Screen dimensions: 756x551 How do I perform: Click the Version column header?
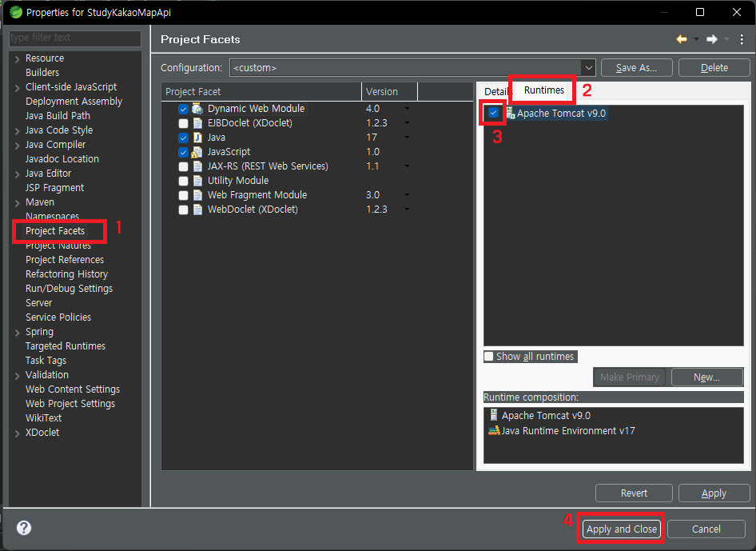(x=389, y=92)
